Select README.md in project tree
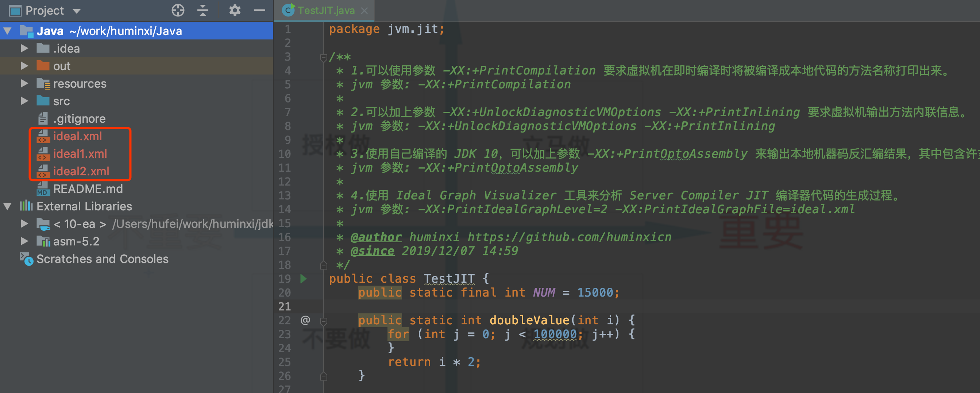Viewport: 980px width, 393px height. pos(88,189)
